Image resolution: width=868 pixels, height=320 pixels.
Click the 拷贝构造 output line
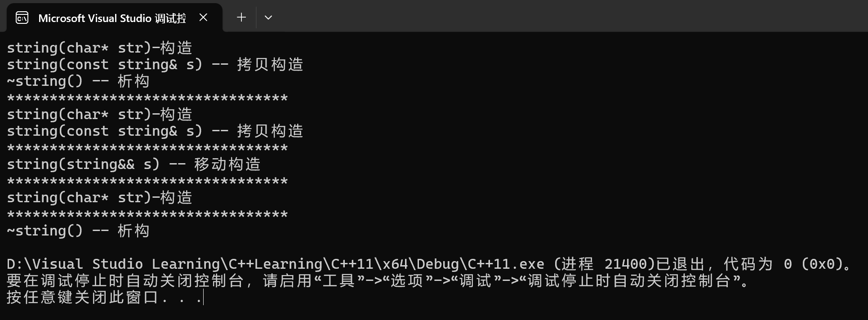pyautogui.click(x=155, y=64)
